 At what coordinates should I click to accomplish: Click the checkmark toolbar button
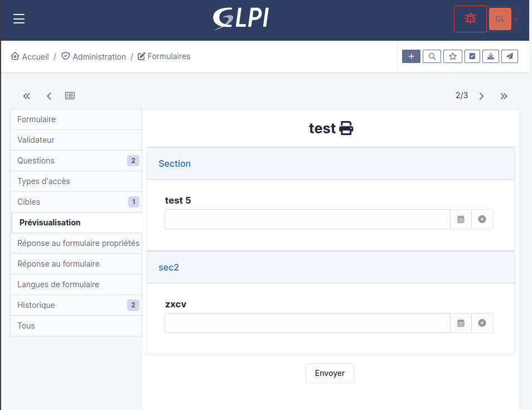coord(472,56)
